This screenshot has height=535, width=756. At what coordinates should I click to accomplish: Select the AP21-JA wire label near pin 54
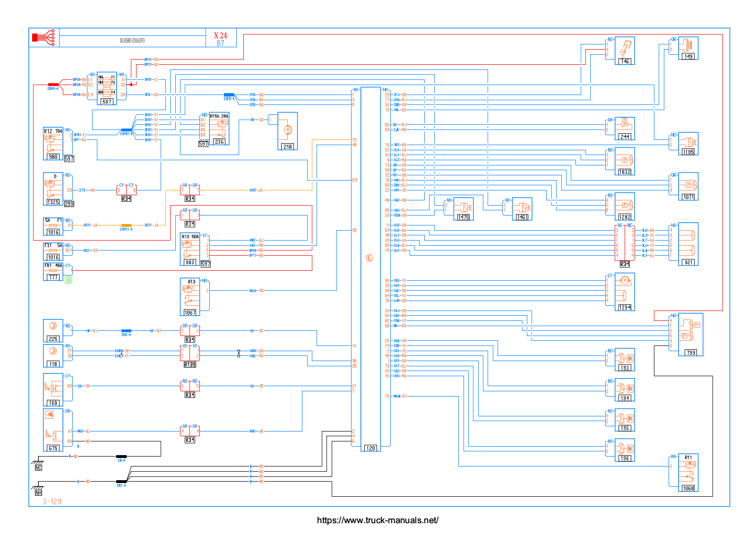click(256, 190)
